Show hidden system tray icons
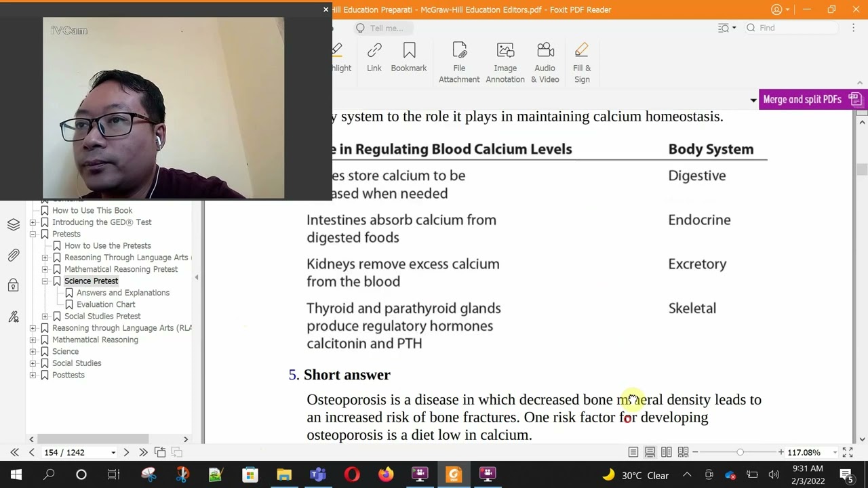Viewport: 868px width, 488px height. [x=687, y=474]
